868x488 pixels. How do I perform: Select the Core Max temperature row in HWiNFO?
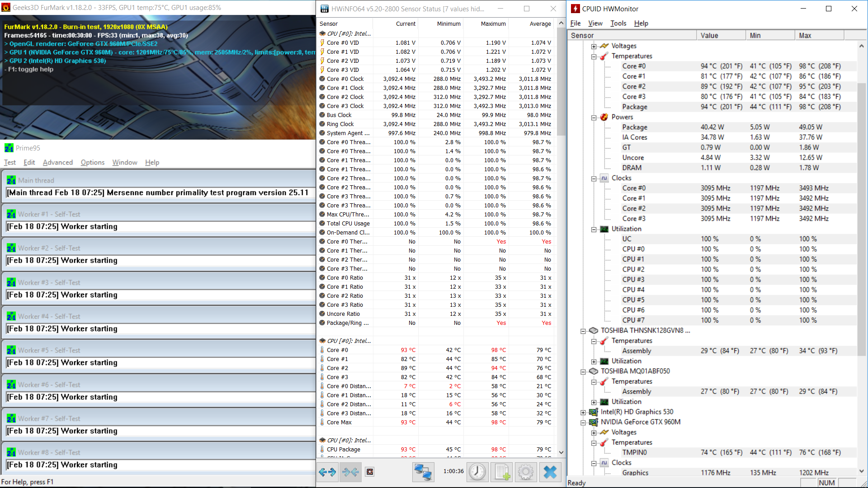[436, 422]
